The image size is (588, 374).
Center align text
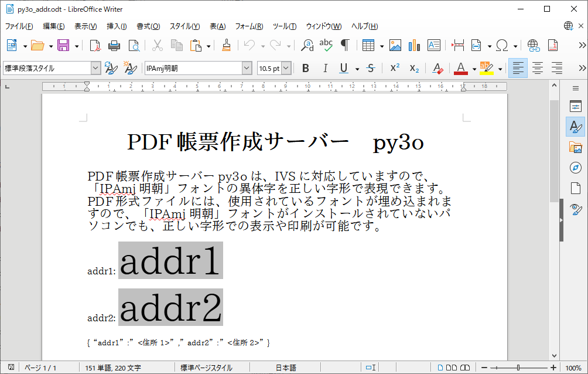pos(538,68)
